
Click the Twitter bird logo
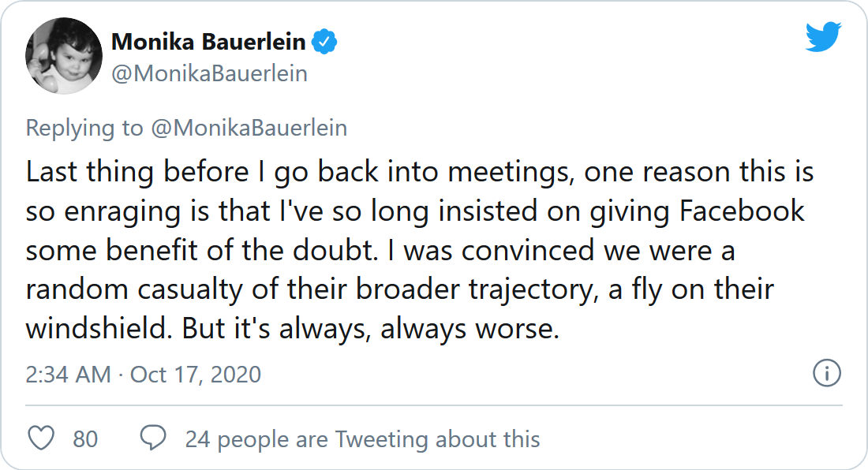tap(823, 36)
